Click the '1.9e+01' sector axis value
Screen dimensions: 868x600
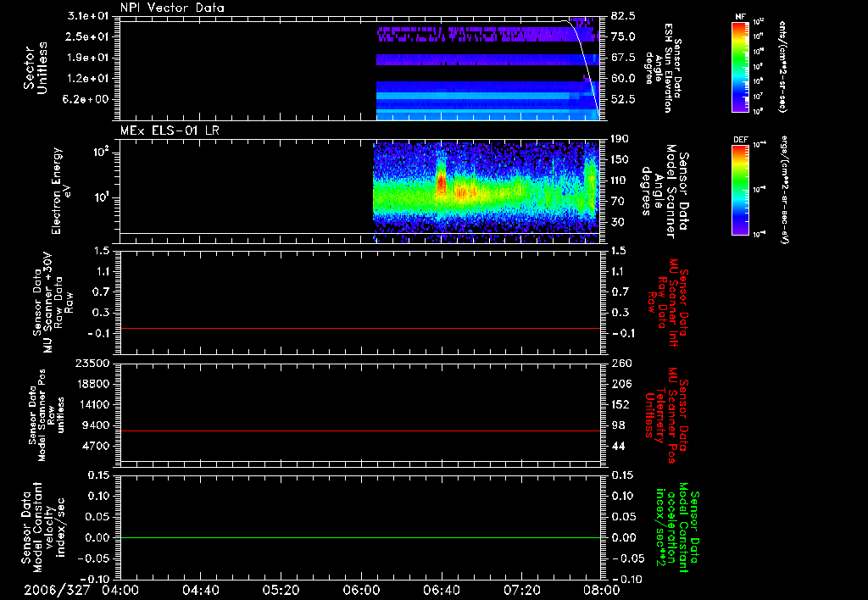coord(88,58)
